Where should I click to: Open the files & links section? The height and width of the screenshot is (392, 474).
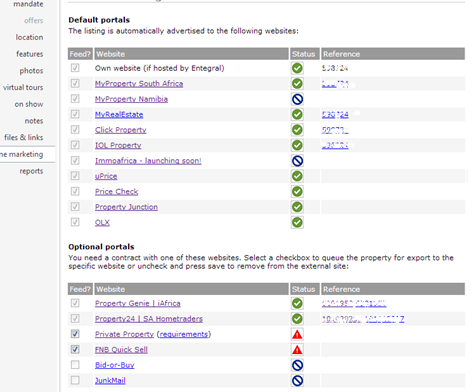[x=24, y=137]
